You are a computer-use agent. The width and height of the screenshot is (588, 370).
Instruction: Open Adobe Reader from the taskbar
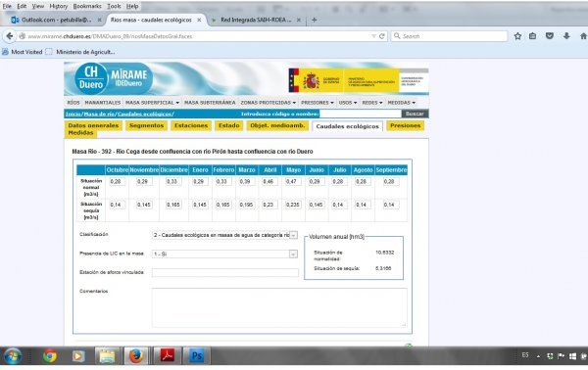tap(167, 355)
